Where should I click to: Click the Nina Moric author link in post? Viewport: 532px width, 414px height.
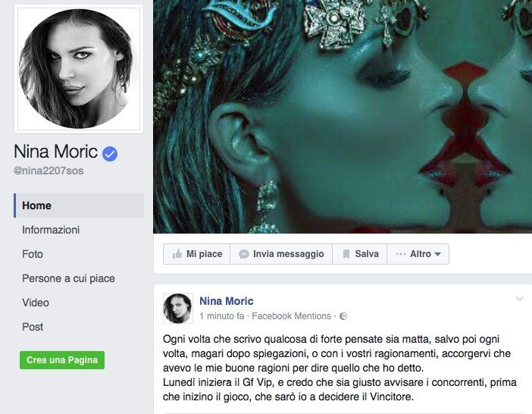click(227, 301)
